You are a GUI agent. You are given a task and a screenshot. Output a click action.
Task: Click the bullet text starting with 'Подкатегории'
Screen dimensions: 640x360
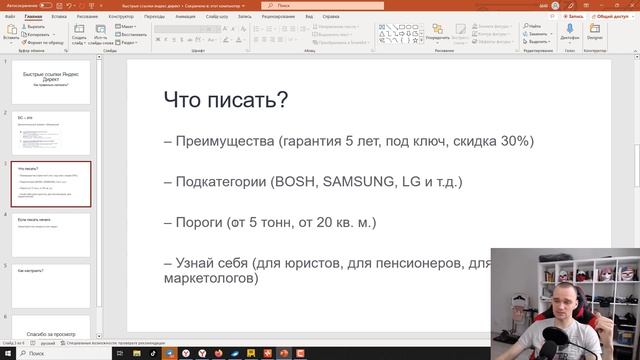point(313,182)
